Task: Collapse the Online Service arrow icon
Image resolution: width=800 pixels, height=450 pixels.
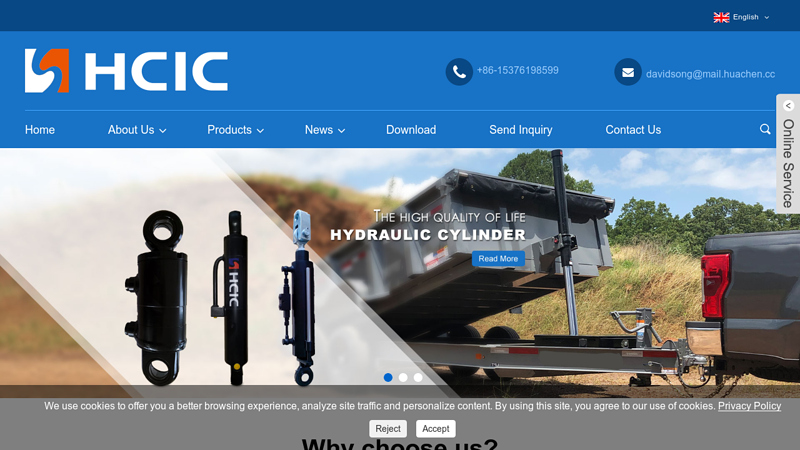Action: (x=788, y=106)
